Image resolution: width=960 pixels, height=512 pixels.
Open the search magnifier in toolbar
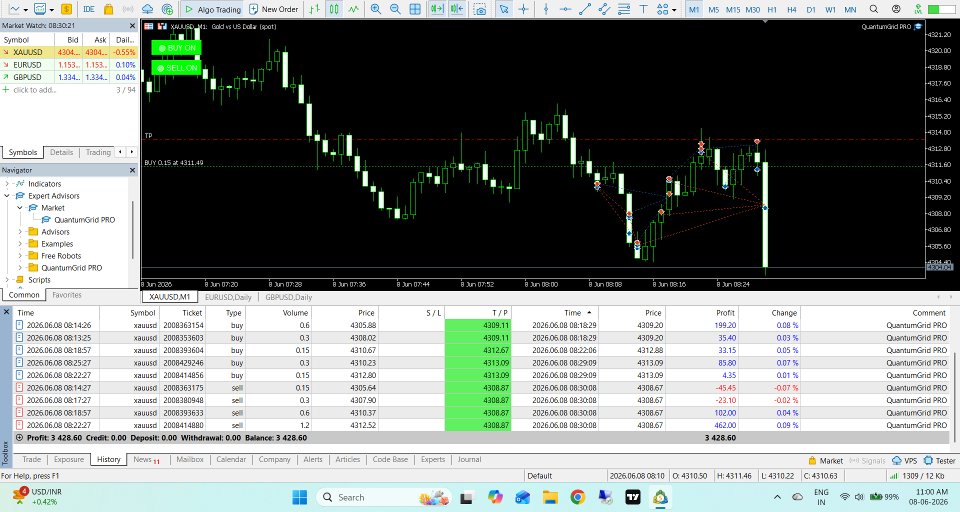pos(874,9)
